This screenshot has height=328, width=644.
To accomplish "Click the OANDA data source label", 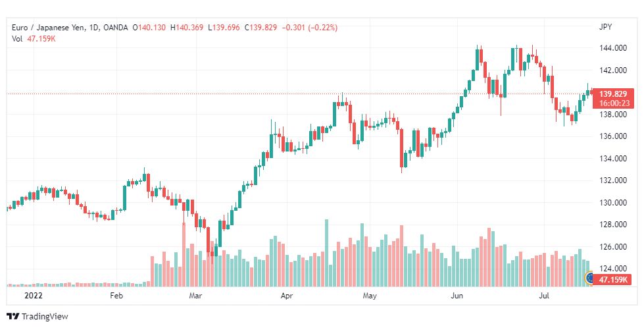I will point(115,28).
